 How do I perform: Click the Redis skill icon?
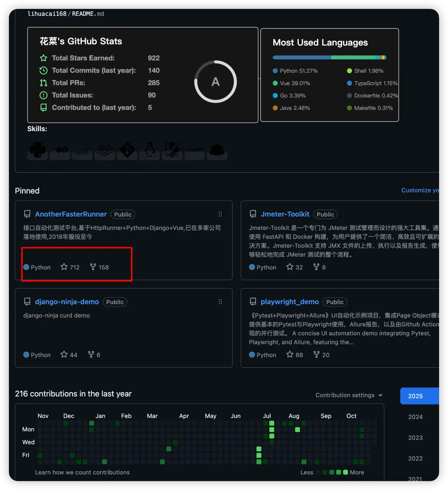[105, 151]
